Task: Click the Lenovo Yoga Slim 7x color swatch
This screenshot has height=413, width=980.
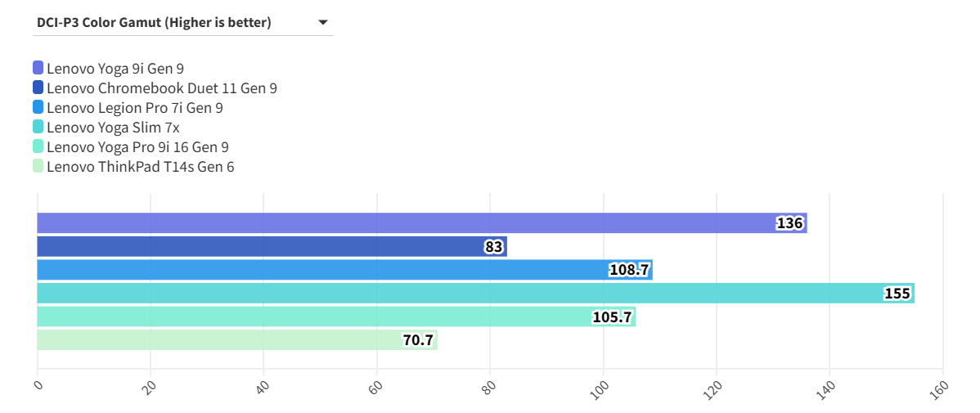Action: coord(38,127)
